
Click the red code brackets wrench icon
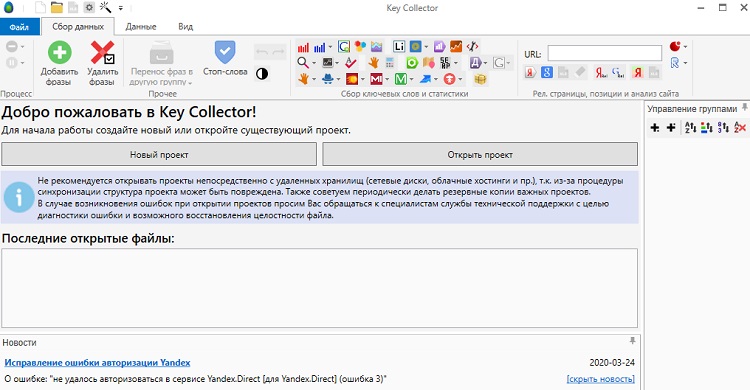tap(472, 46)
